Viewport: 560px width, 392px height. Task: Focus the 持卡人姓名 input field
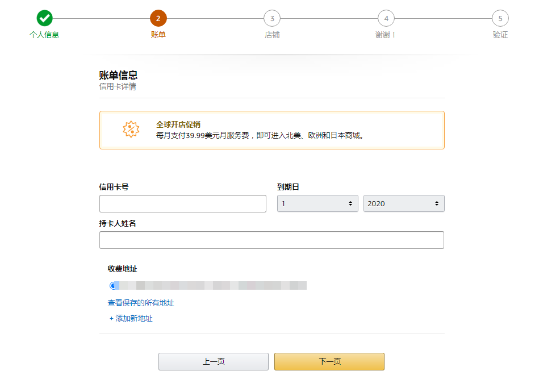coord(271,240)
